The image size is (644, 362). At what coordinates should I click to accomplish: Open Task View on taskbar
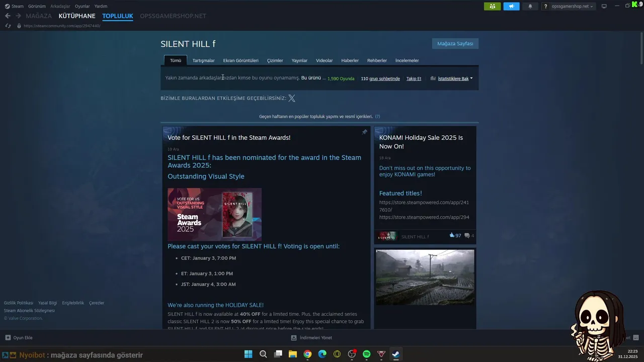coord(278,354)
